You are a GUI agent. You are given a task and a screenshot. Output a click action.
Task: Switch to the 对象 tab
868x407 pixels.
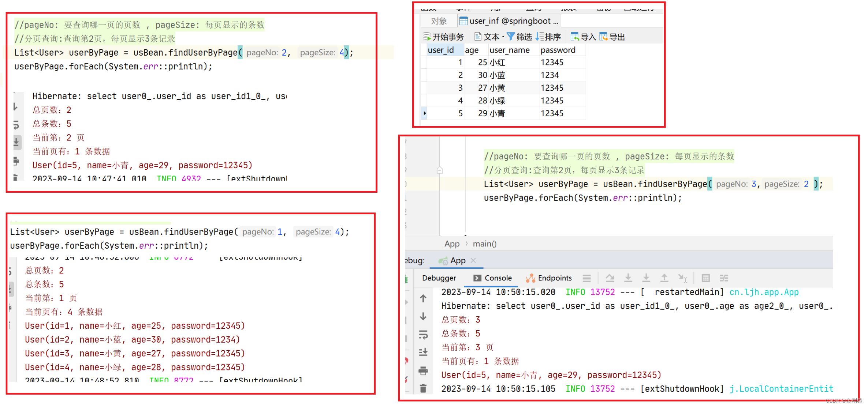439,21
